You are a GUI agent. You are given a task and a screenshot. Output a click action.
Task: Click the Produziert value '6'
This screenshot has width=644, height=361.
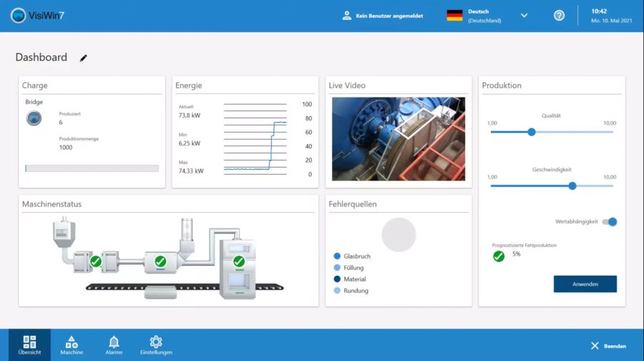pos(61,122)
